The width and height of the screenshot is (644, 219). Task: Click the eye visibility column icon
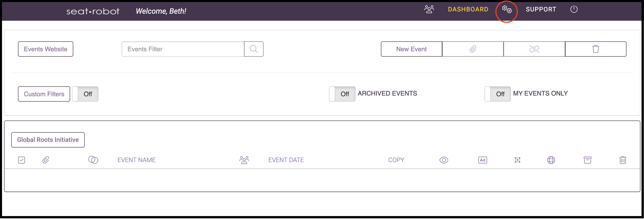pos(444,160)
